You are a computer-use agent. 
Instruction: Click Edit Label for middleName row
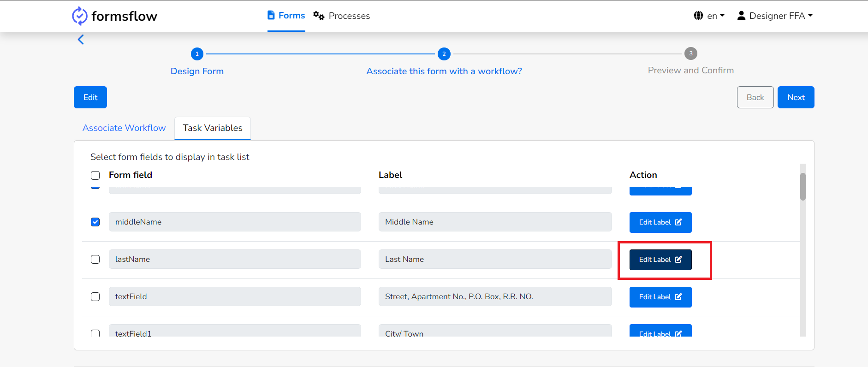[660, 222]
